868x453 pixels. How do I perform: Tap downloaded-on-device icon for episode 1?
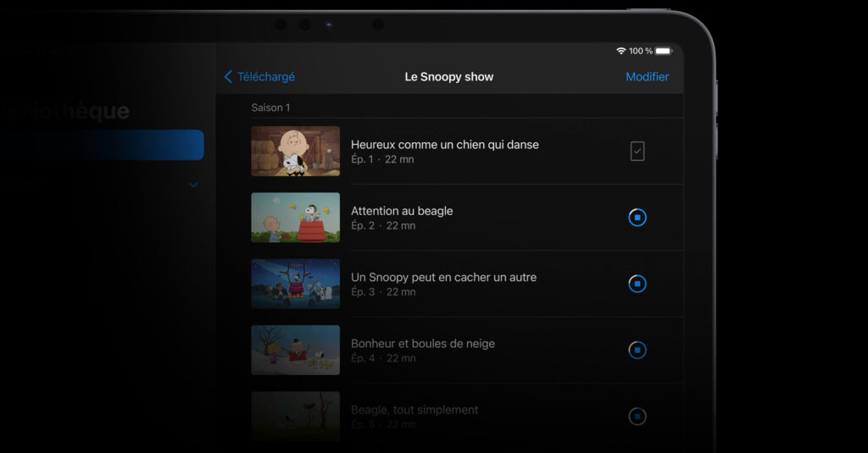pos(637,151)
